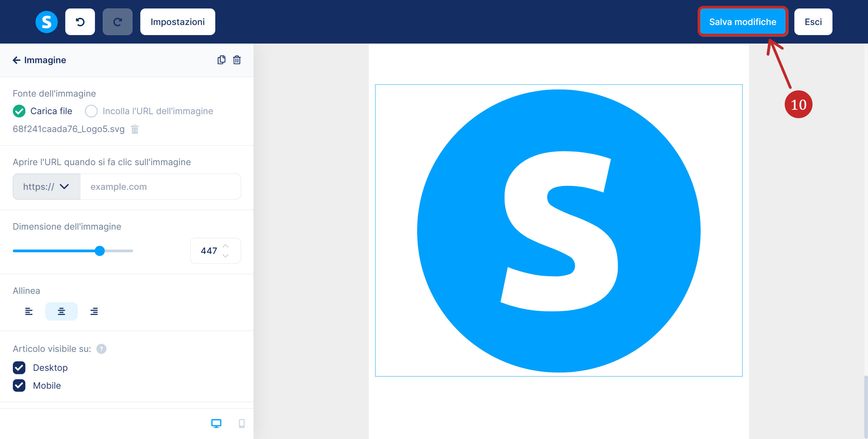Go back from the Immagine panel
868x439 pixels.
[x=17, y=60]
